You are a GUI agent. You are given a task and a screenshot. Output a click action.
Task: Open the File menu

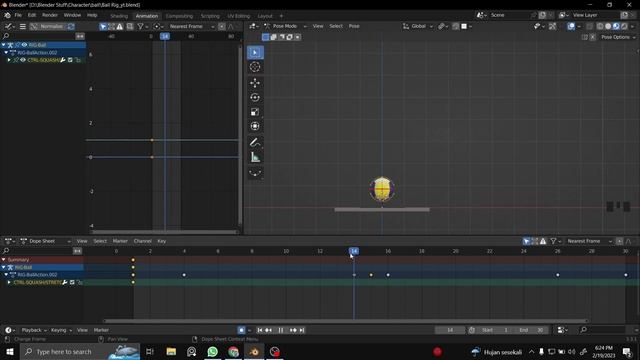coord(18,15)
